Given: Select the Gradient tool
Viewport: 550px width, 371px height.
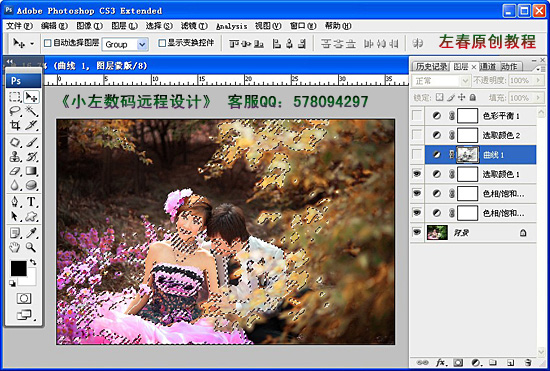Looking at the screenshot, I should pyautogui.click(x=31, y=171).
